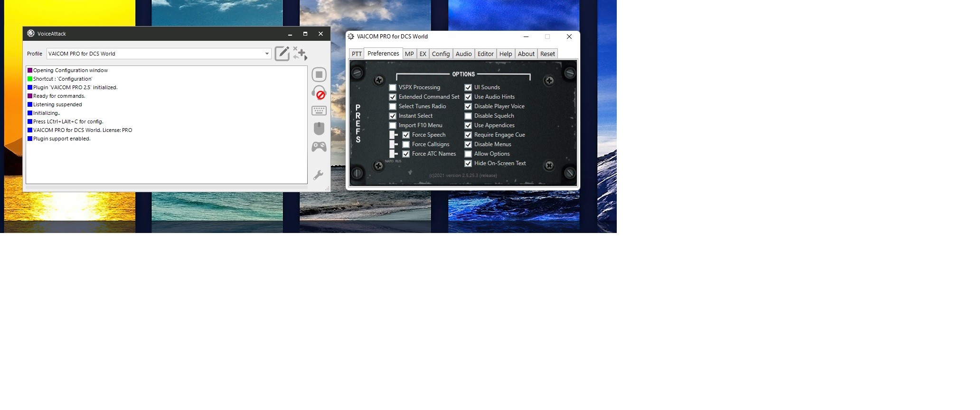Image resolution: width=980 pixels, height=410 pixels.
Task: Click the VoiceAttack resize grip corner
Action: point(327,188)
